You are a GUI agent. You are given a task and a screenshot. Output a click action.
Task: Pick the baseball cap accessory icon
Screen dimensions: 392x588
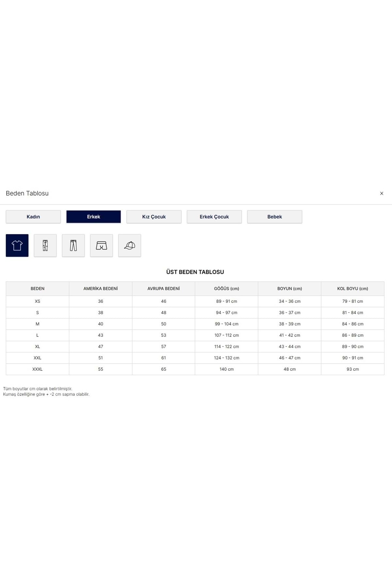129,245
